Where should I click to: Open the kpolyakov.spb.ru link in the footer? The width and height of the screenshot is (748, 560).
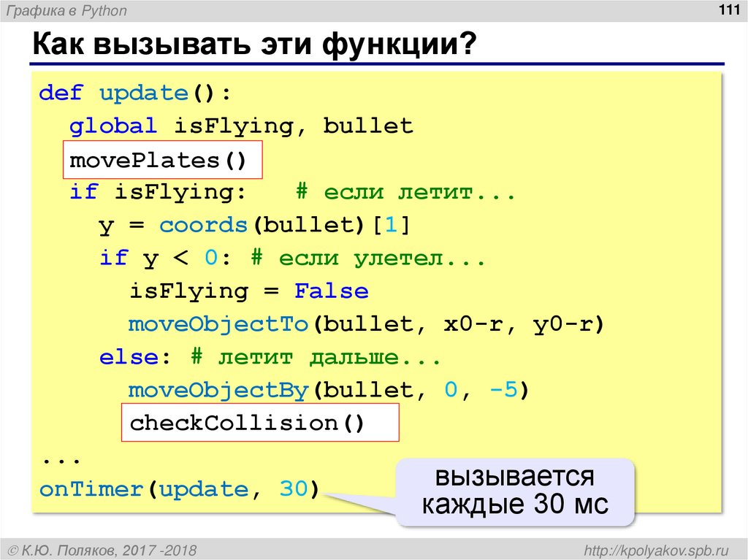coord(657,550)
